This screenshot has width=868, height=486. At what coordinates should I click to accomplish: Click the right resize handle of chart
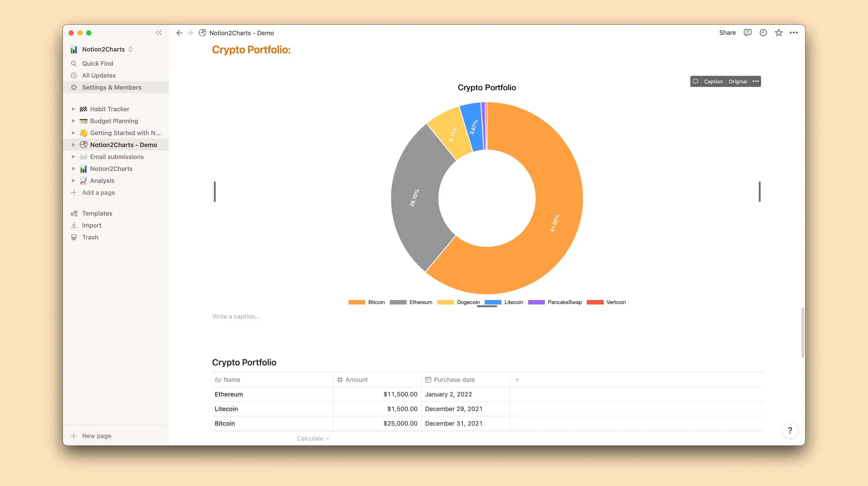(759, 192)
